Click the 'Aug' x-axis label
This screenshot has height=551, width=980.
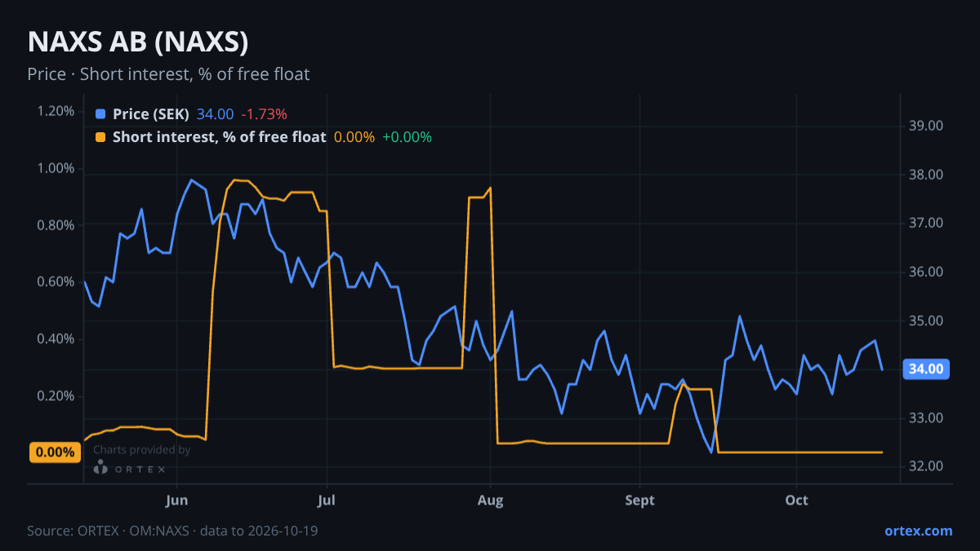(490, 500)
